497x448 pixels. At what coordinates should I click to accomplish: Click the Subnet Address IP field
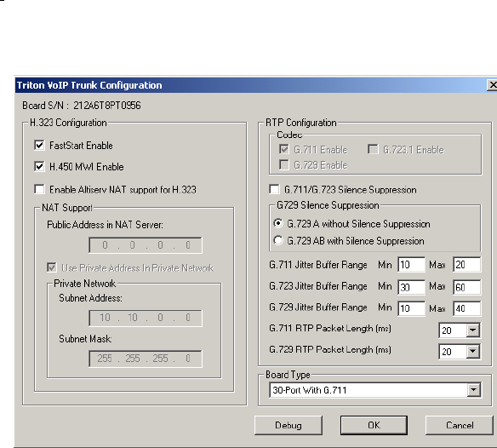[x=146, y=318]
